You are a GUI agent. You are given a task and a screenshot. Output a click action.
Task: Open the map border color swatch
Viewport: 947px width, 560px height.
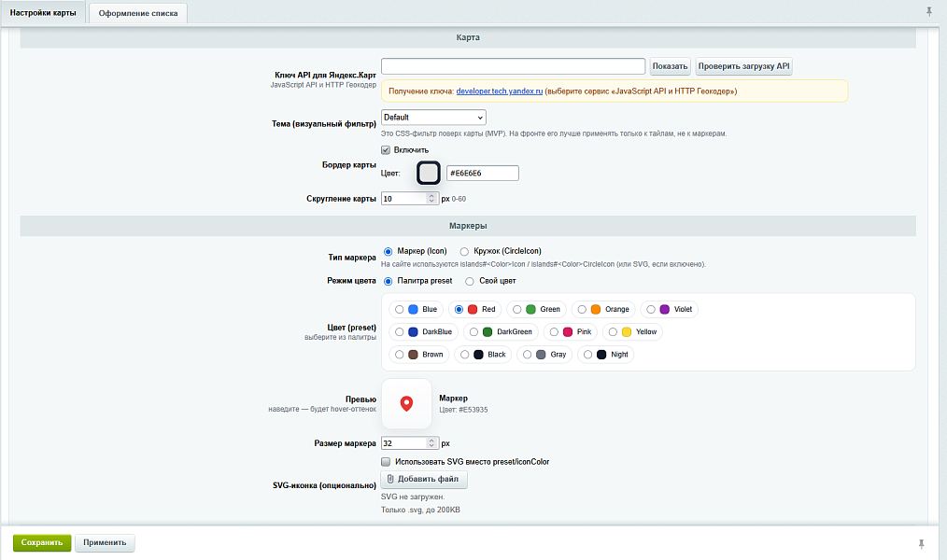click(429, 174)
